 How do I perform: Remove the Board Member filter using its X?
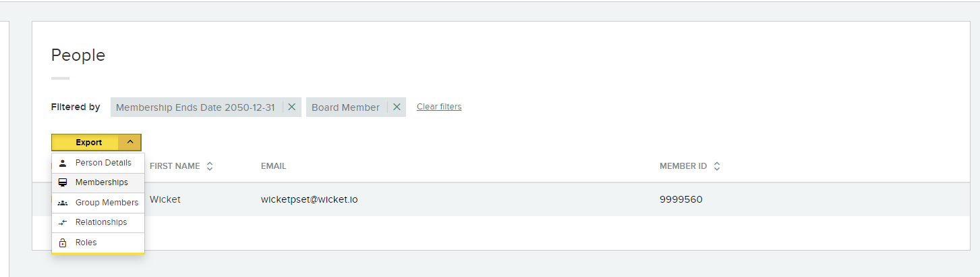(x=397, y=107)
